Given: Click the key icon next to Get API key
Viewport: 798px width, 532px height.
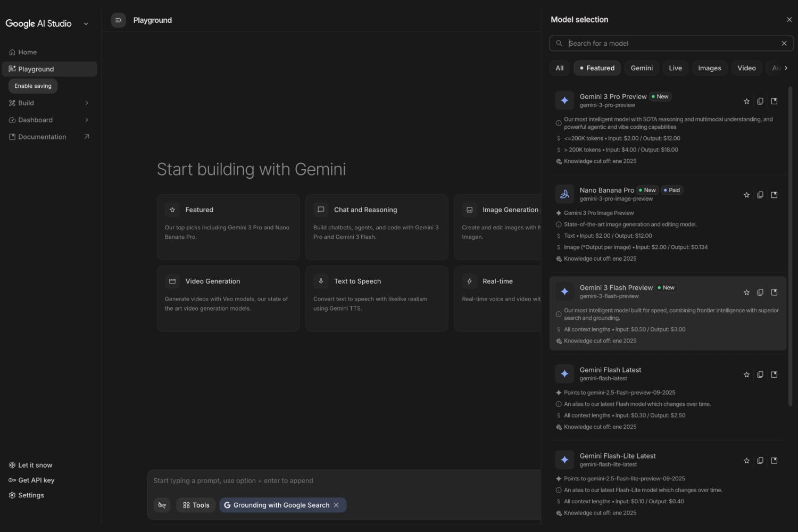Looking at the screenshot, I should 12,480.
